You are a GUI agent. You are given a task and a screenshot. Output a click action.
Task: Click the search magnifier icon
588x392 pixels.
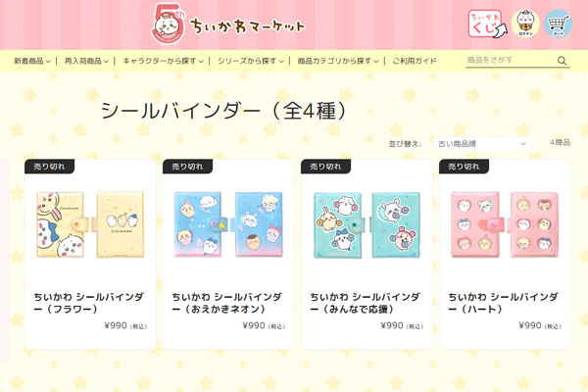click(562, 61)
